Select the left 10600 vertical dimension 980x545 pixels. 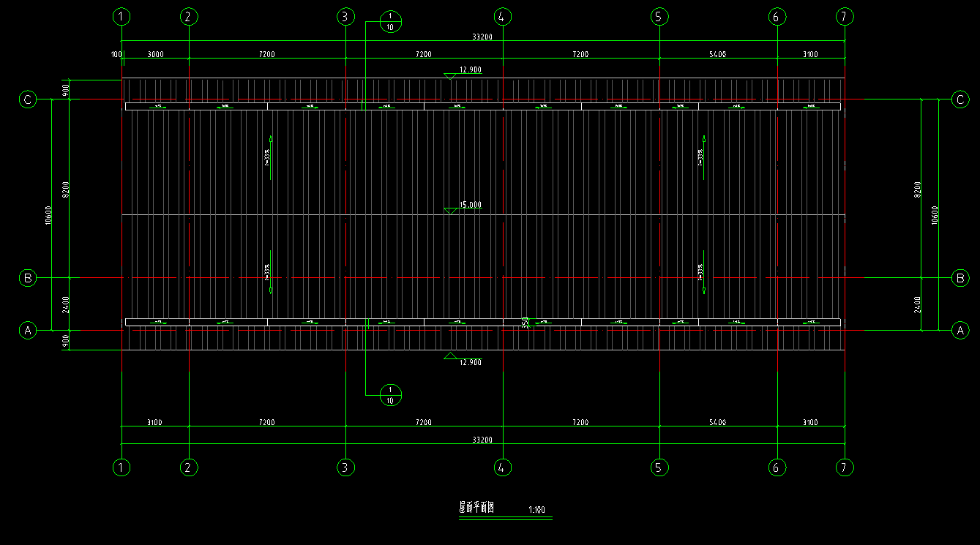tap(48, 215)
